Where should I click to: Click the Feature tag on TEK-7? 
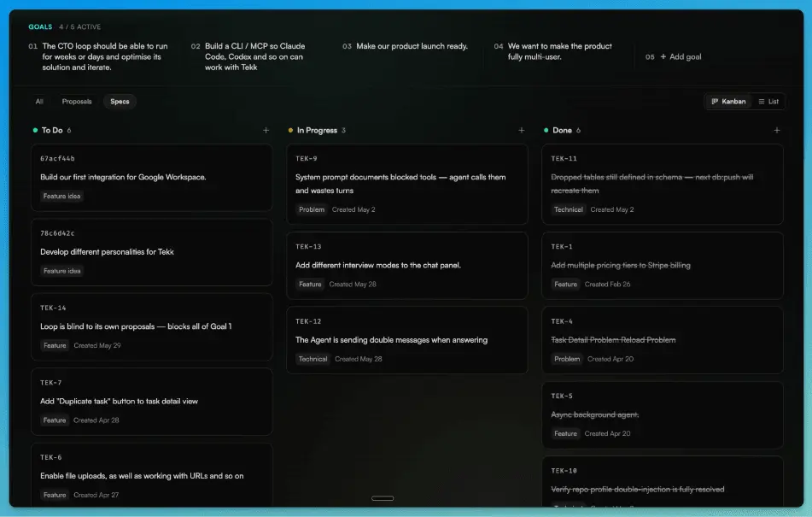click(55, 420)
